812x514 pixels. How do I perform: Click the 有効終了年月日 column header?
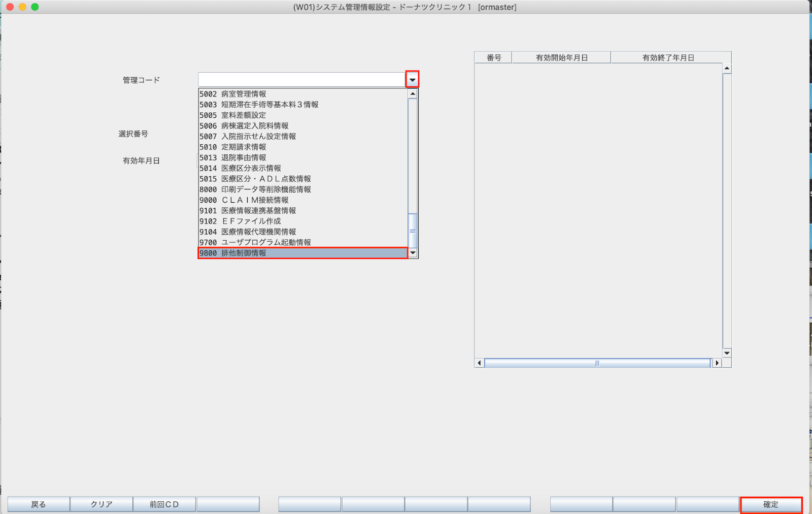(x=668, y=58)
